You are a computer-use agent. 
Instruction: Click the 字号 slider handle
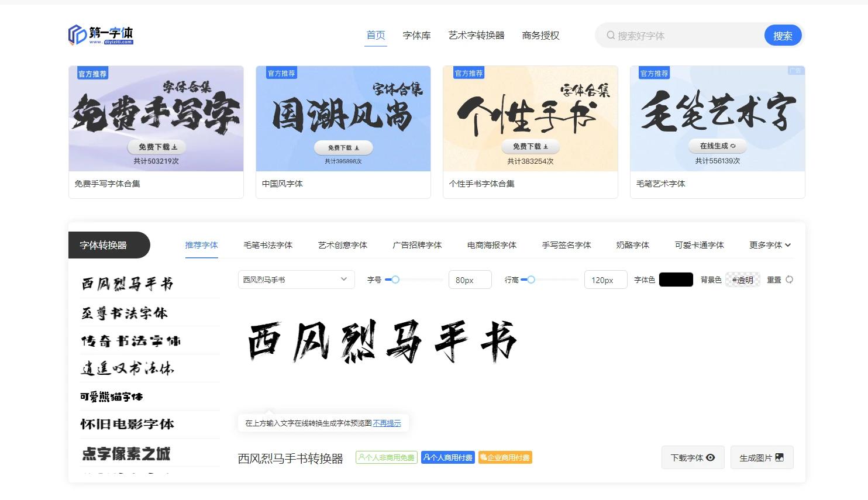[395, 280]
